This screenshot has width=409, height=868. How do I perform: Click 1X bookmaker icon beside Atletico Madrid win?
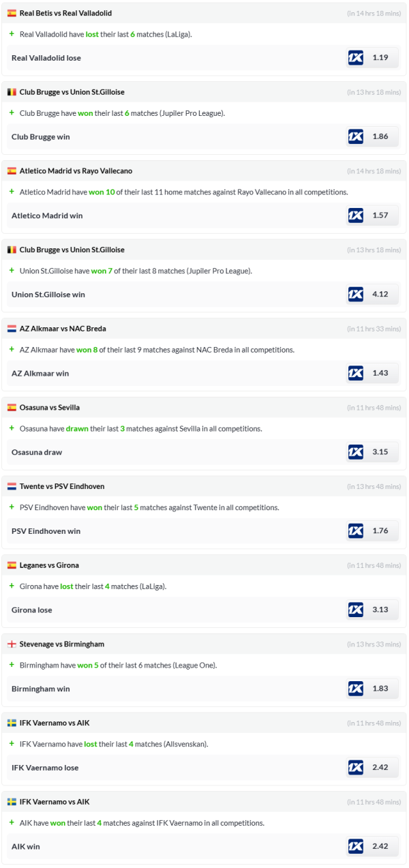click(x=355, y=215)
